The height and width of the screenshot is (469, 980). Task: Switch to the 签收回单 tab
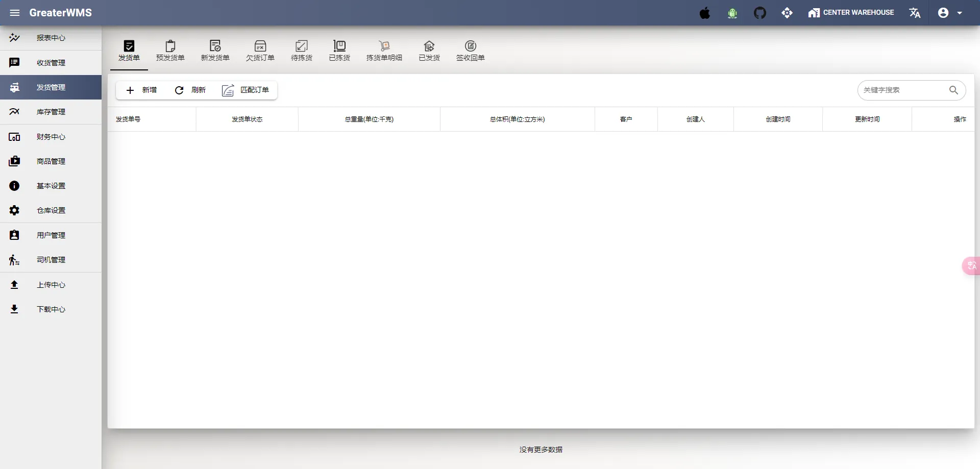(471, 51)
